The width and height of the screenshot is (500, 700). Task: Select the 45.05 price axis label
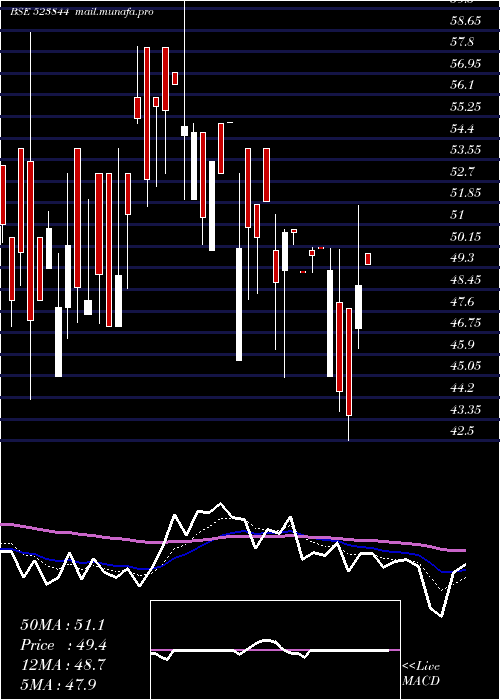coord(464,366)
